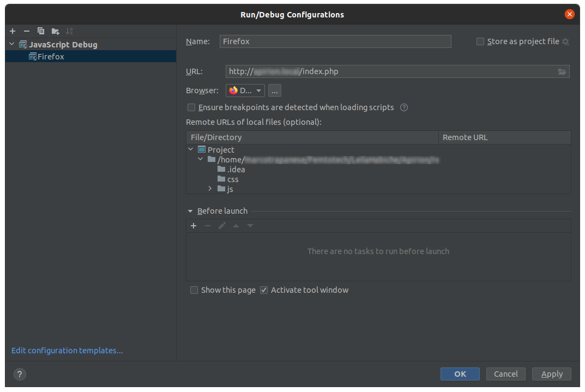
Task: Open the Browser dropdown
Action: point(245,91)
